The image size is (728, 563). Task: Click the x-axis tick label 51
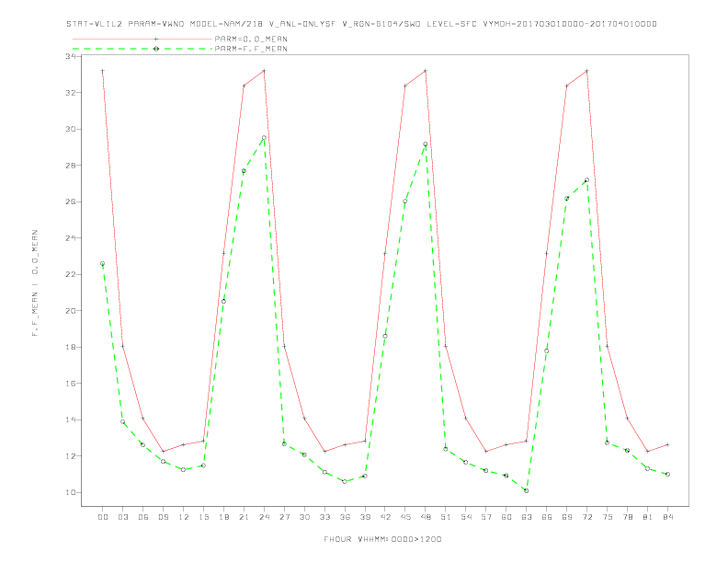[446, 517]
